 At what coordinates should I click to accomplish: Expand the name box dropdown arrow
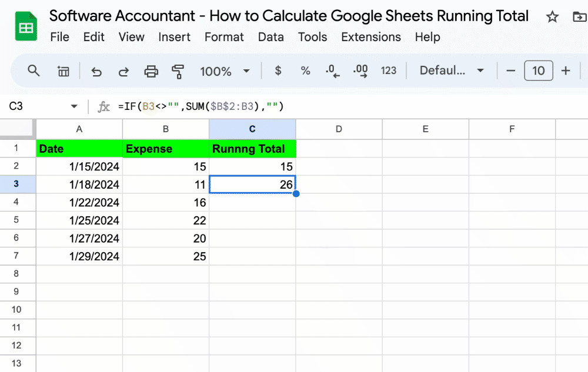pos(74,106)
